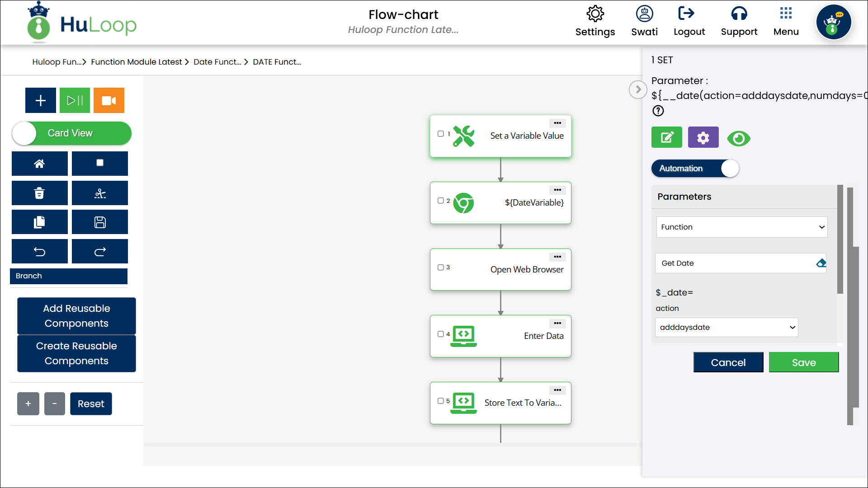
Task: Click the purple gear settings icon
Action: click(x=703, y=137)
